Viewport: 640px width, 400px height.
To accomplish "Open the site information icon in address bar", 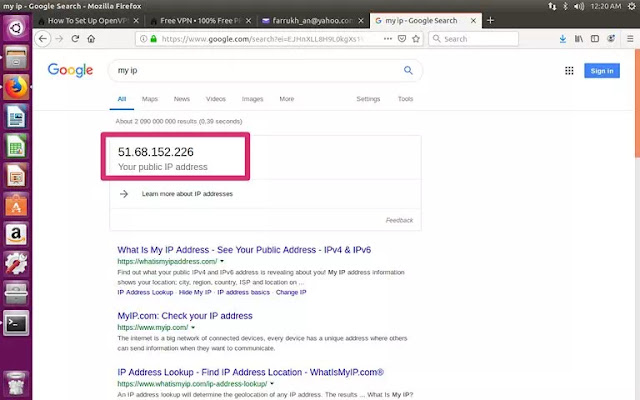I will 143,39.
